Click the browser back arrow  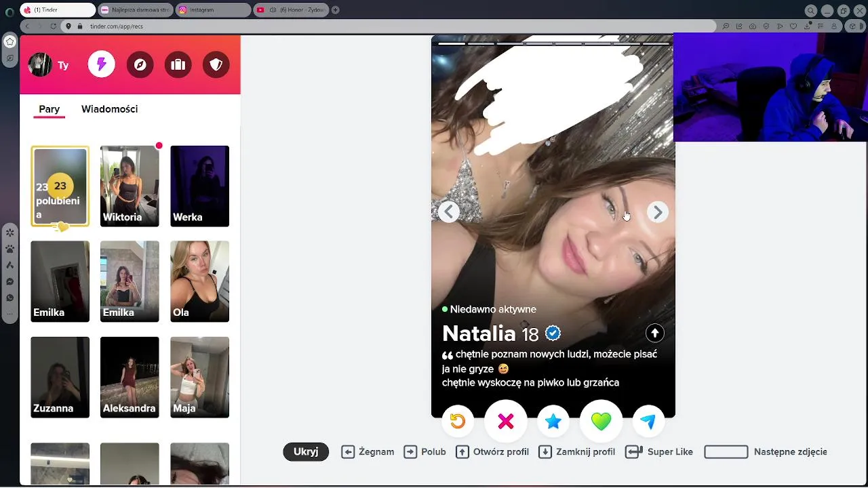point(27,26)
